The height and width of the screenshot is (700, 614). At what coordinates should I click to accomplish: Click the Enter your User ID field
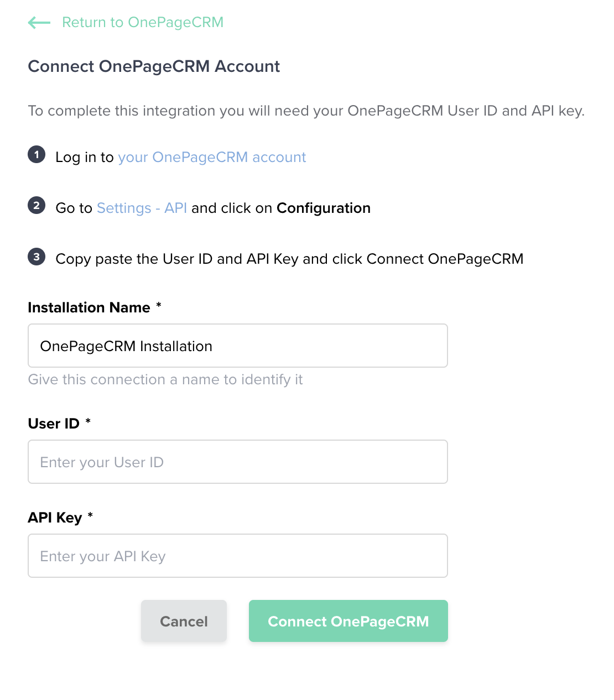tap(237, 462)
